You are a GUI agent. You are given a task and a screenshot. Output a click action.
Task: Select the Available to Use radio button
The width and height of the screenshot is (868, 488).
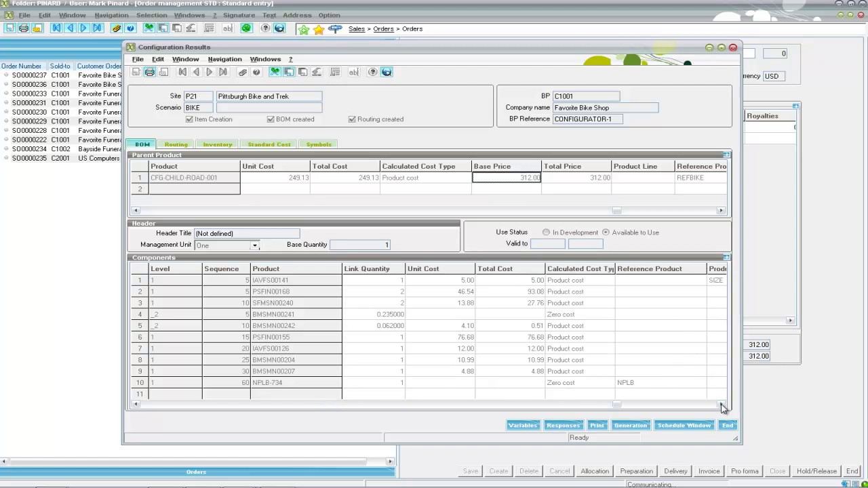[606, 232]
